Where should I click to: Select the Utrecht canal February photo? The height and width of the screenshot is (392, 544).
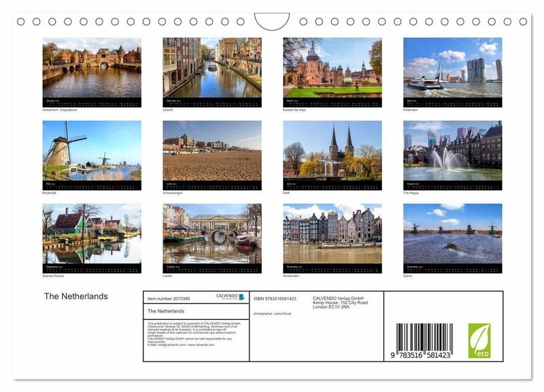212,68
